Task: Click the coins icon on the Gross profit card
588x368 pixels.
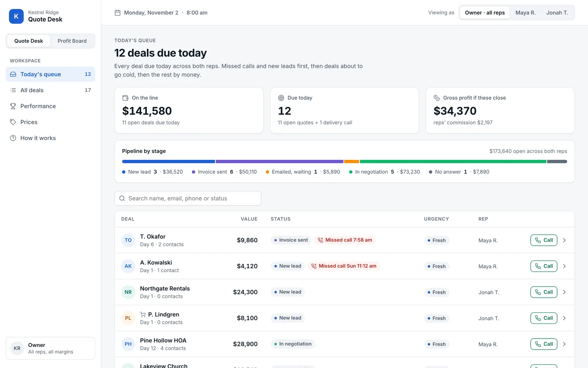Action: pyautogui.click(x=437, y=98)
